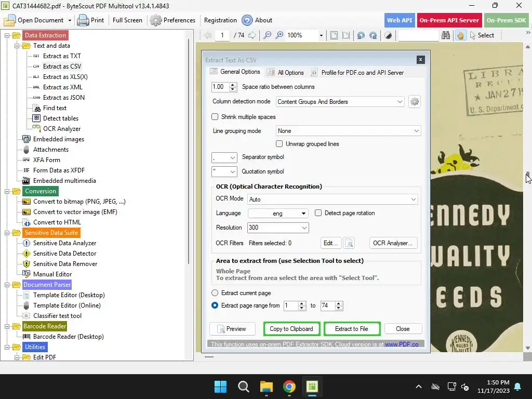Screen dimensions: 532x399
Task: Open OCR Language dropdown
Action: point(278,213)
